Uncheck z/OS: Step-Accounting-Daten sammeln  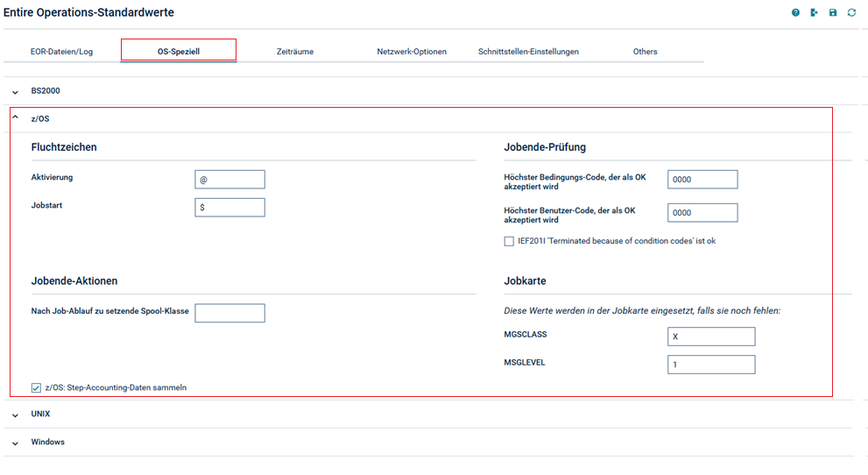pos(36,388)
